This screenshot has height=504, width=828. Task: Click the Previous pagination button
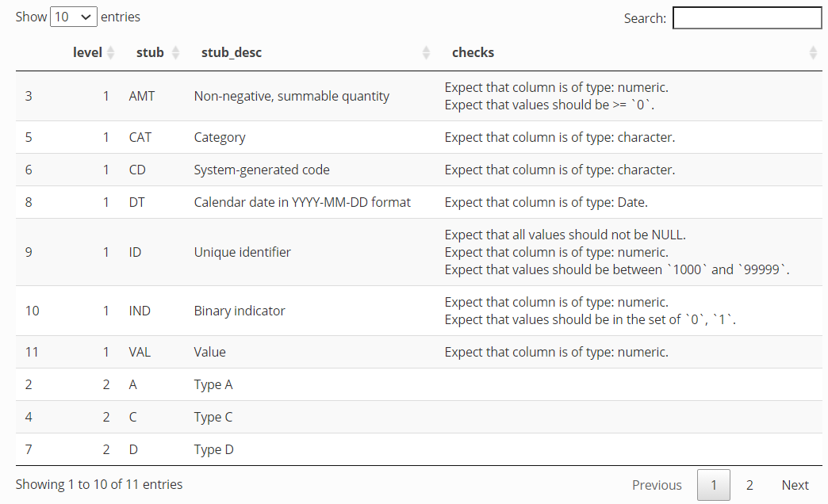(657, 485)
